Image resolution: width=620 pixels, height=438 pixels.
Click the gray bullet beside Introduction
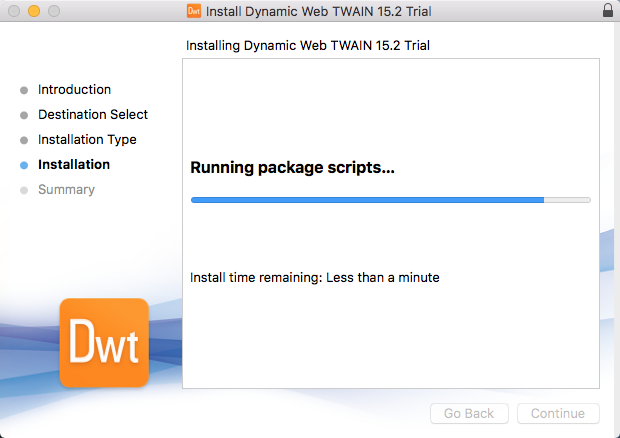click(24, 90)
